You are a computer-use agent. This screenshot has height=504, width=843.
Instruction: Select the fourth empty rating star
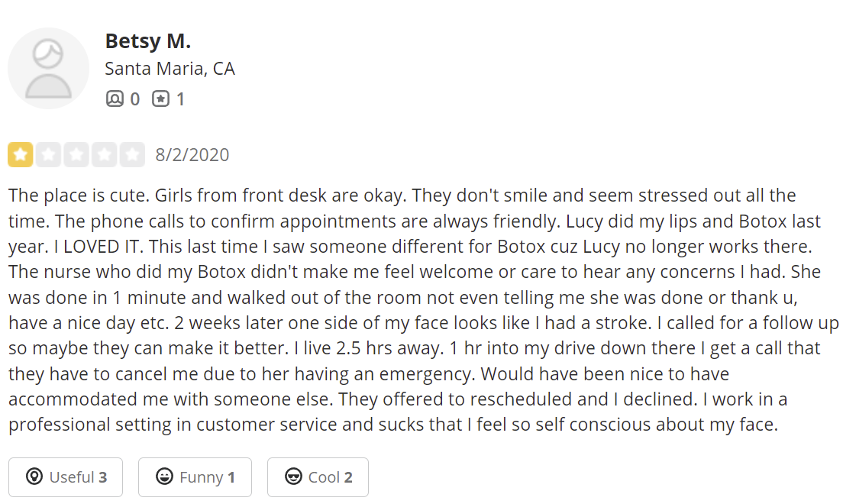[105, 155]
